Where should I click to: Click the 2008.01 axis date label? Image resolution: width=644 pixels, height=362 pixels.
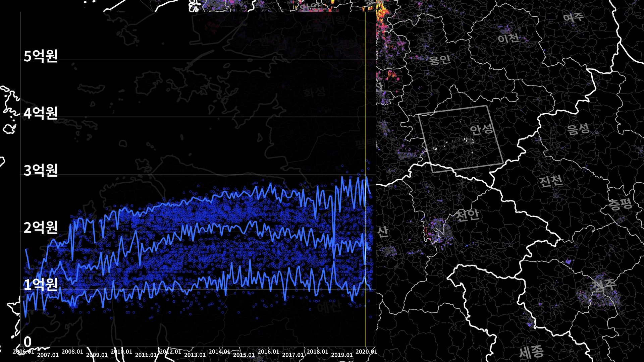72,352
